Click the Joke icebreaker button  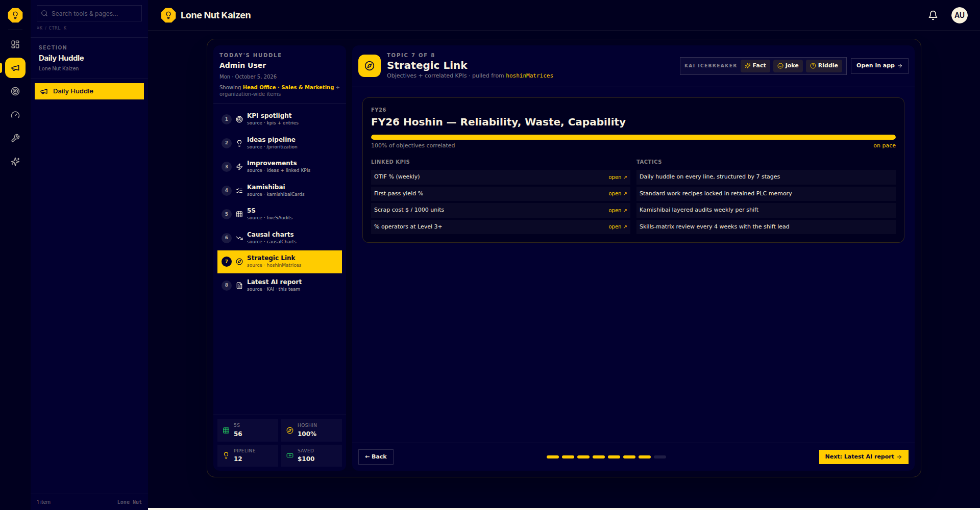[788, 66]
